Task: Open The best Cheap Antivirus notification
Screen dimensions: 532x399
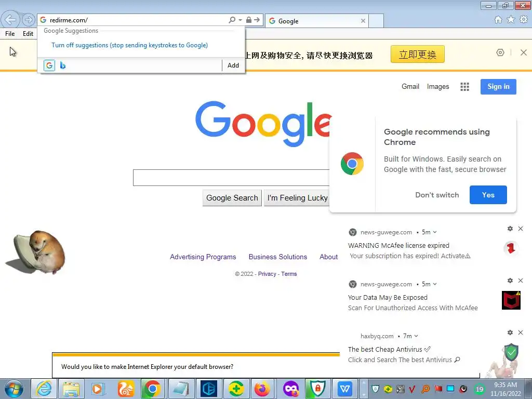Action: tap(389, 350)
